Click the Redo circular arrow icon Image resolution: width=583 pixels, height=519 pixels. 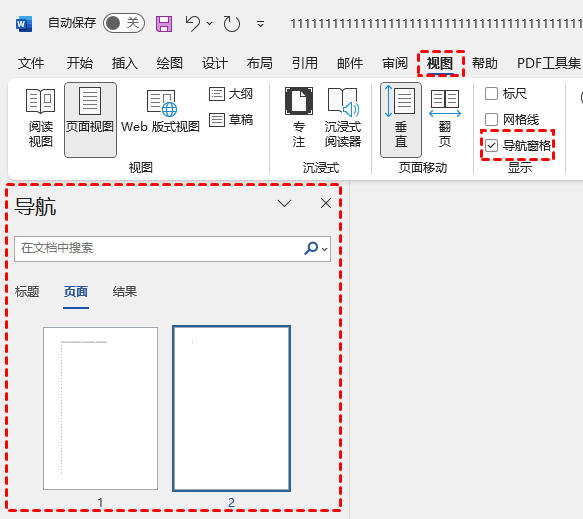[x=231, y=24]
